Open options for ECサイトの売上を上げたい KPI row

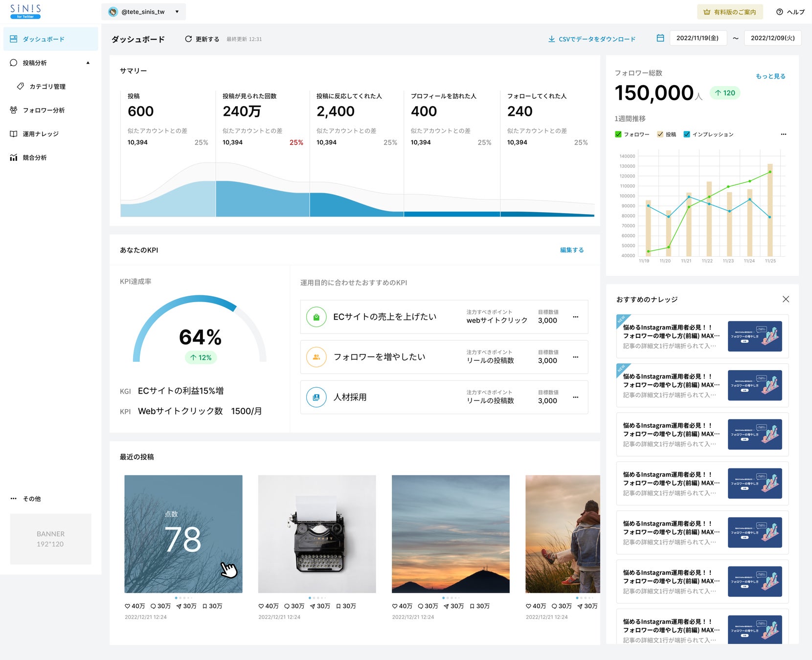[576, 317]
